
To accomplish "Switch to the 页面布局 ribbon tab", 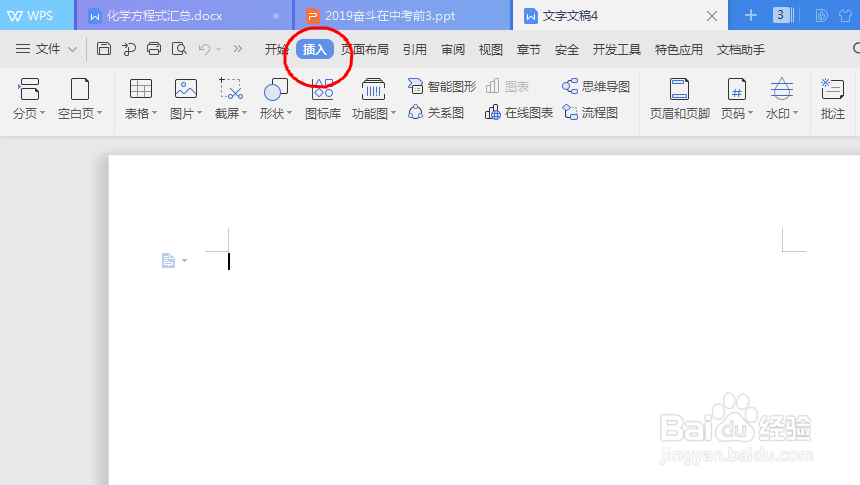I will click(364, 49).
